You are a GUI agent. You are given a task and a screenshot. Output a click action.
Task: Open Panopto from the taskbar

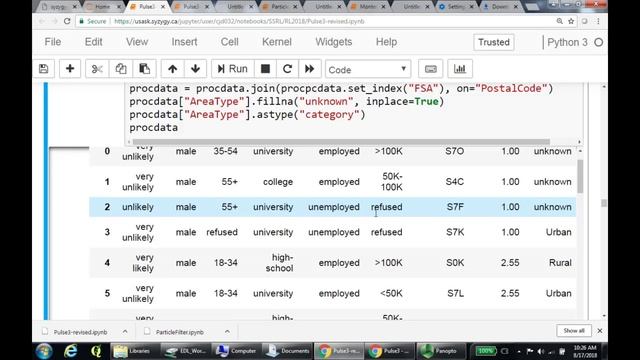click(x=440, y=351)
